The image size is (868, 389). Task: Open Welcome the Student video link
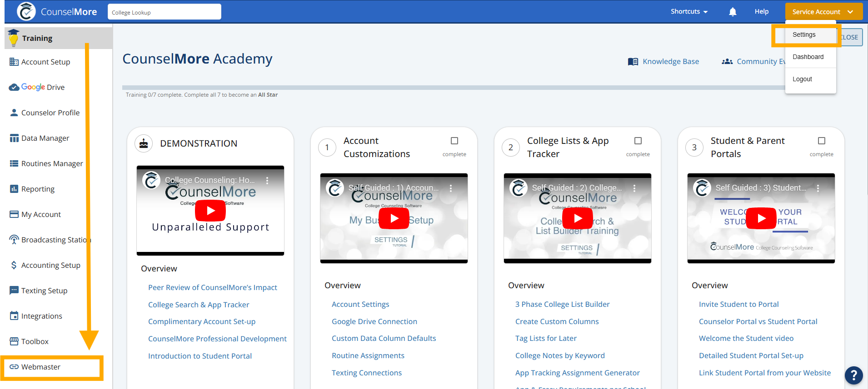coord(746,338)
